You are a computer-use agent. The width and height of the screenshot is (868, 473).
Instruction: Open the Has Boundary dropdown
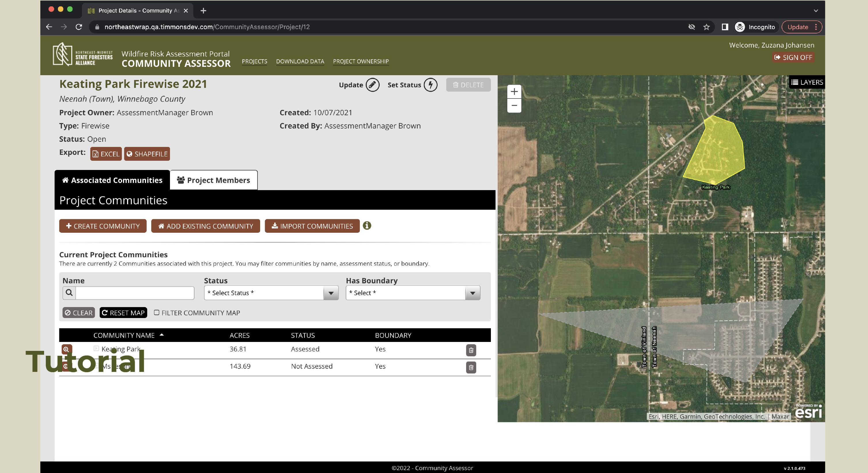413,293
